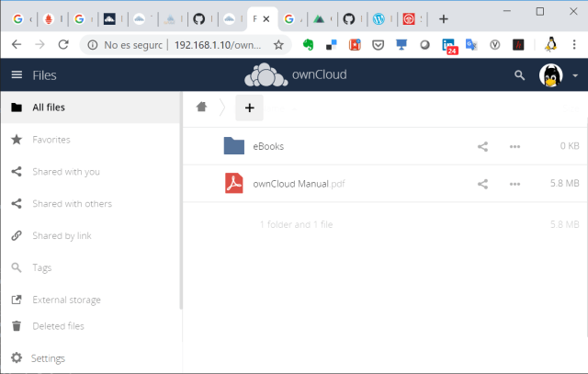Screen dimensions: 588x374
Task: Click the address bar URL
Action: tap(218, 45)
